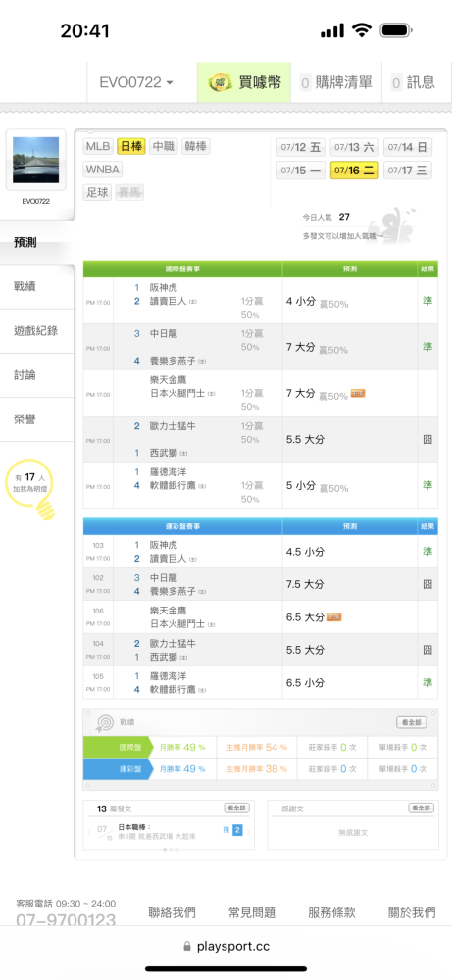Click 看全部 in the 戰績 panel

click(x=412, y=722)
